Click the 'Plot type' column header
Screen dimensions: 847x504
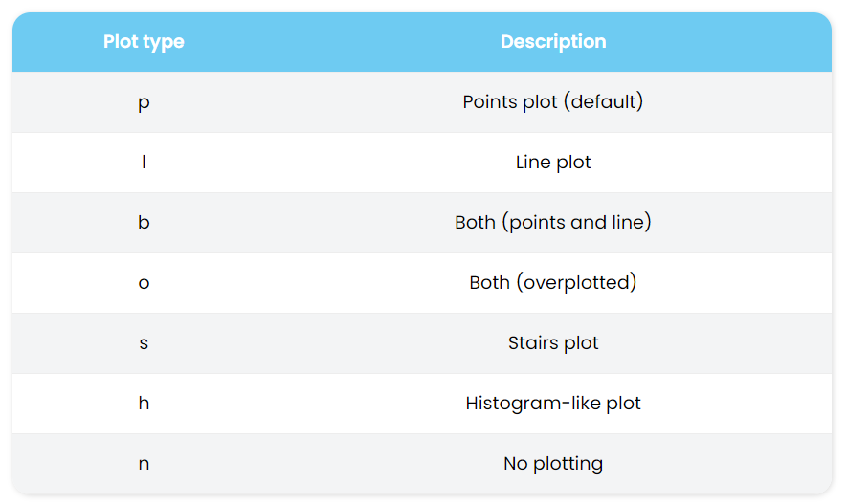[x=144, y=42]
